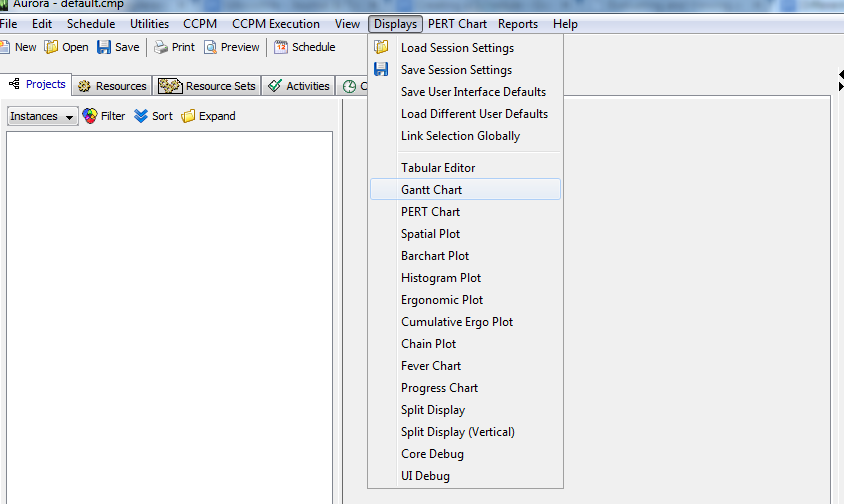The height and width of the screenshot is (504, 844).
Task: Open the Activities tab
Action: click(x=299, y=86)
